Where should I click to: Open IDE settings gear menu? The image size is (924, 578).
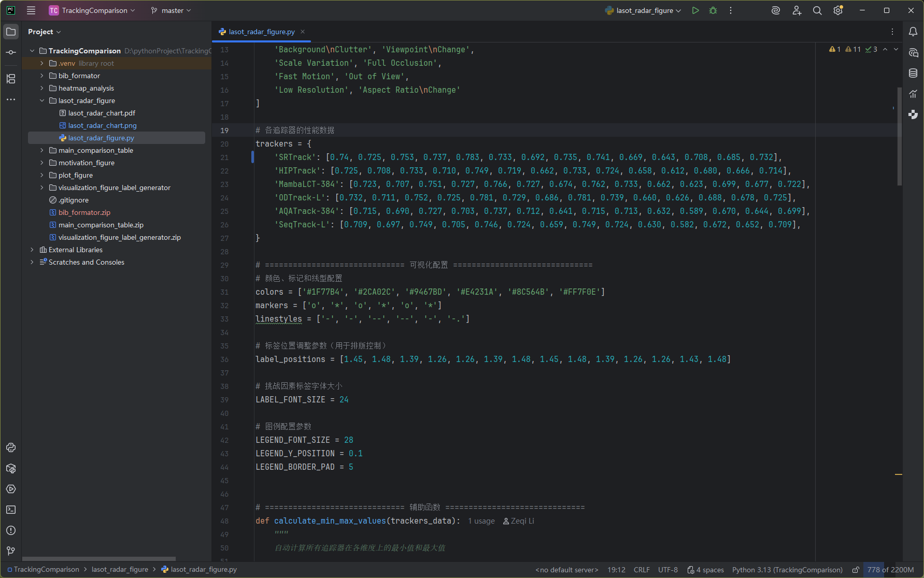pyautogui.click(x=838, y=10)
